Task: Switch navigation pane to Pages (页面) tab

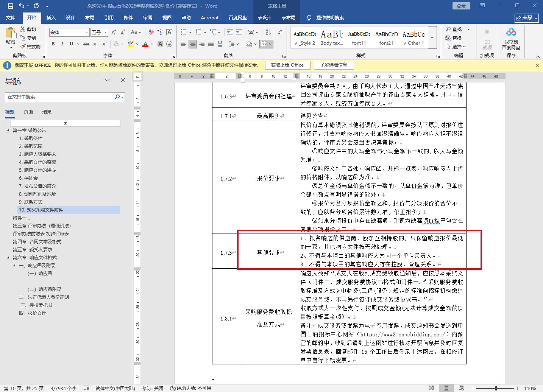Action: point(28,112)
